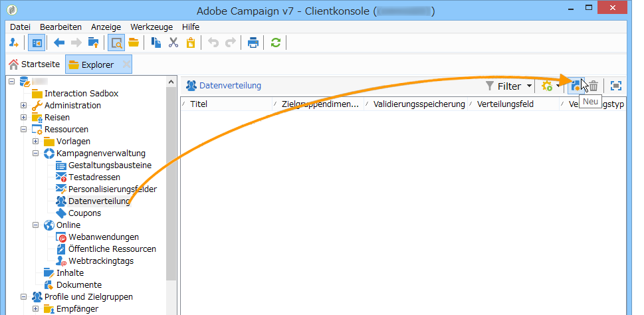Expand the Reisen node
The image size is (644, 315).
coord(23,118)
